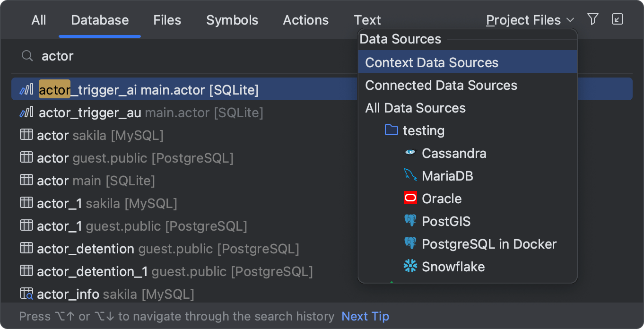
Task: Click the table icon next to actor sakila
Action: tap(26, 134)
